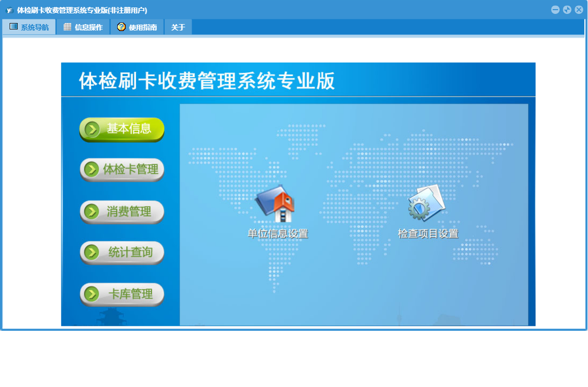Image resolution: width=588 pixels, height=387 pixels.
Task: Open the 体检卡管理 sidebar button
Action: [122, 170]
